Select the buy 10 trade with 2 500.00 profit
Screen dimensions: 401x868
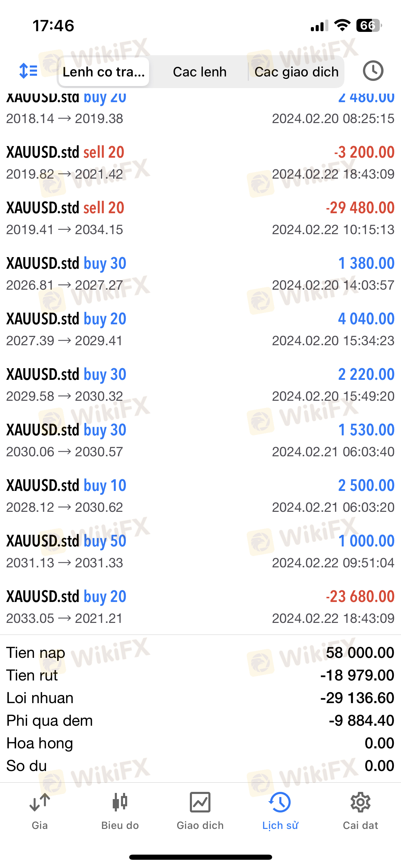pos(200,496)
